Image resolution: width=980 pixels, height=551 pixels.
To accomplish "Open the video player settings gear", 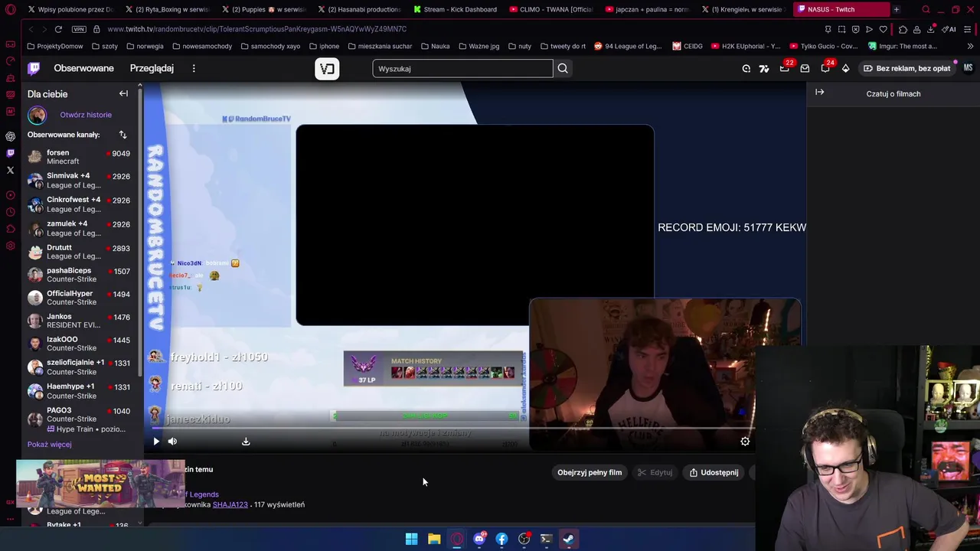I will click(745, 442).
